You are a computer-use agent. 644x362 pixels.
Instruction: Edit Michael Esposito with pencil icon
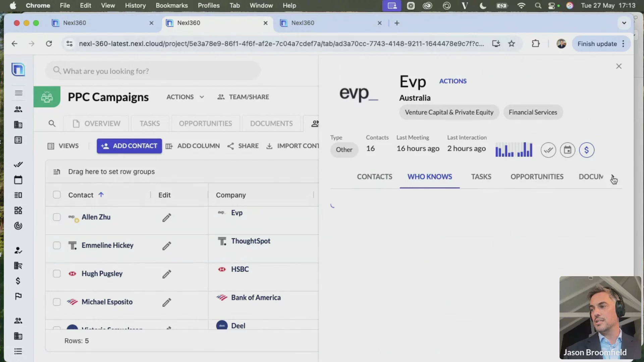(x=167, y=302)
